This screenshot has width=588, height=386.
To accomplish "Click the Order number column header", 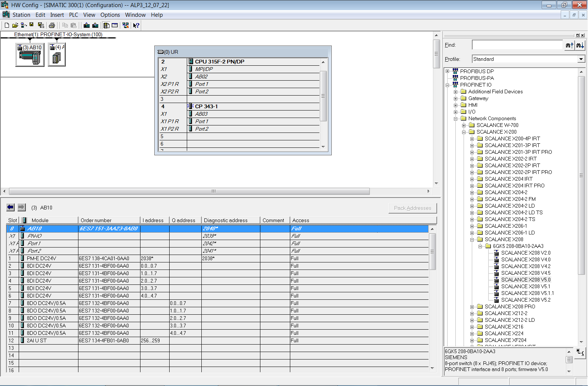I will point(109,220).
